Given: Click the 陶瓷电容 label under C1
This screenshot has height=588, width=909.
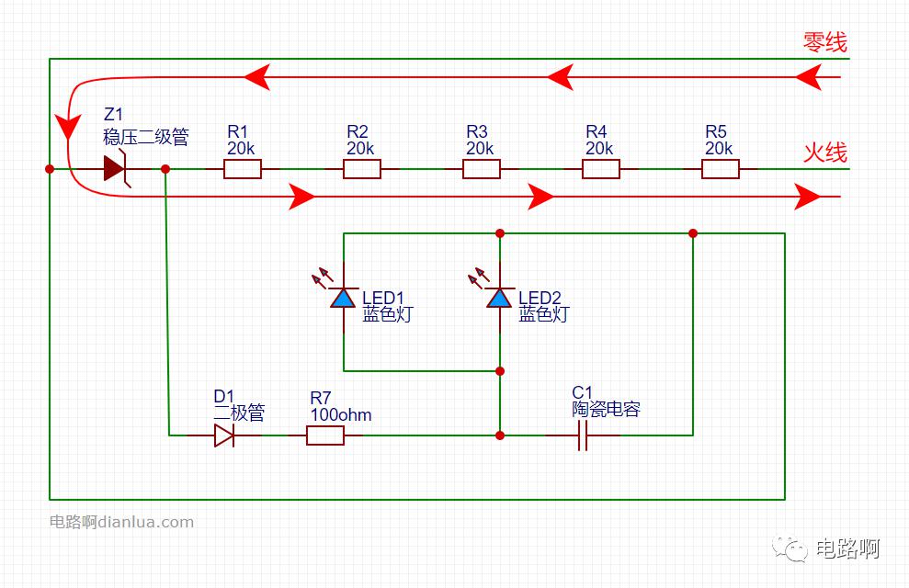Looking at the screenshot, I should (x=606, y=409).
